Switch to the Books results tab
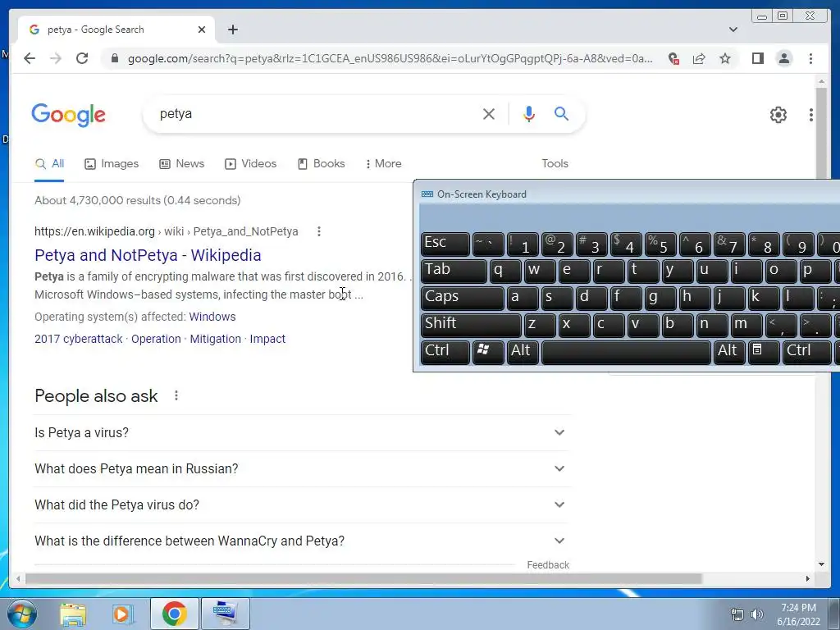Screen dimensions: 840x630 tap(322, 163)
